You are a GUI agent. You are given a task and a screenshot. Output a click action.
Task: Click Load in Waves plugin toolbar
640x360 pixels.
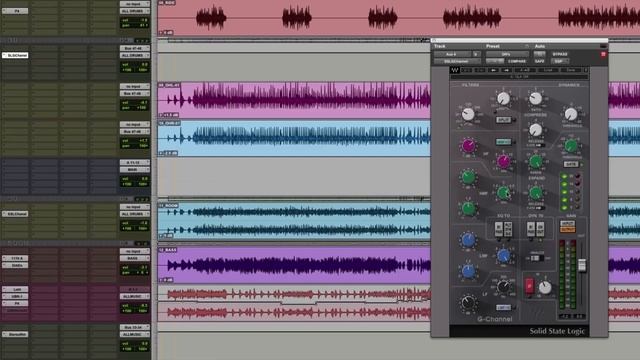tap(548, 70)
